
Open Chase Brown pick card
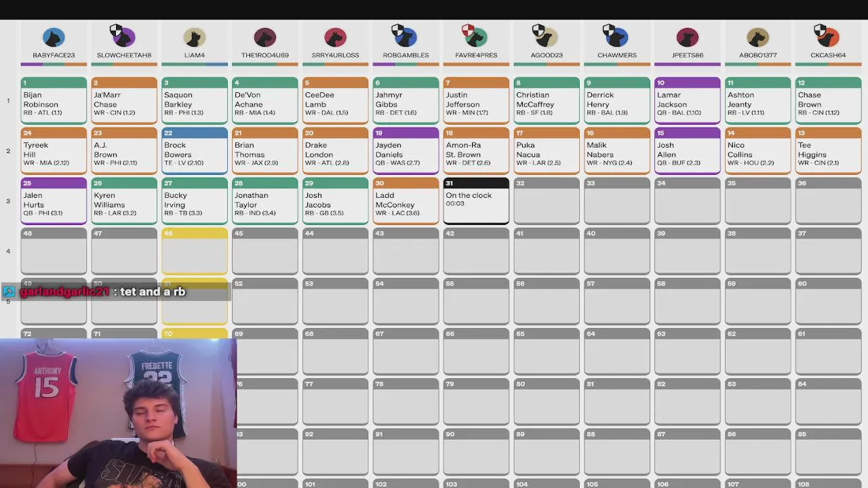click(829, 100)
